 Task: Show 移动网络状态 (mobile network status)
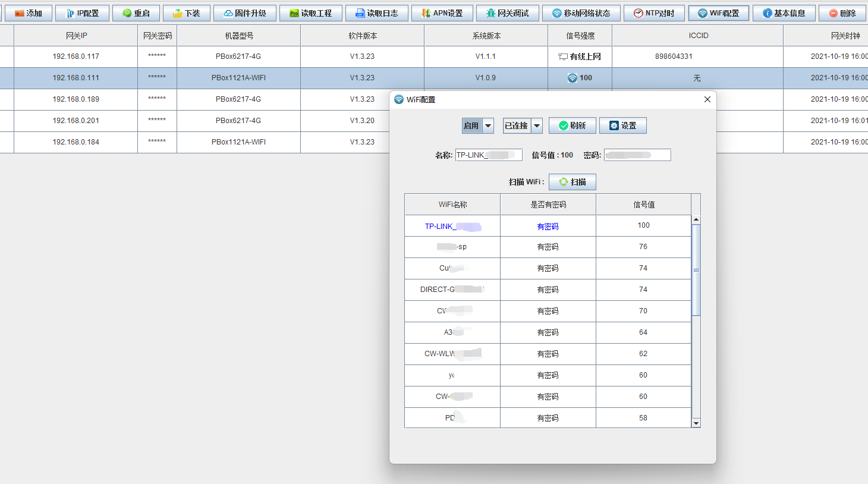tap(581, 13)
